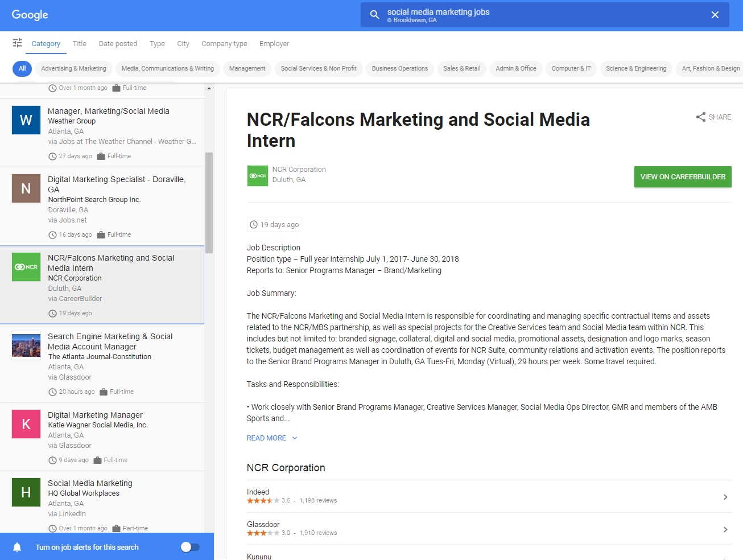
Task: Click the NCR Corporation section heading
Action: click(x=286, y=468)
